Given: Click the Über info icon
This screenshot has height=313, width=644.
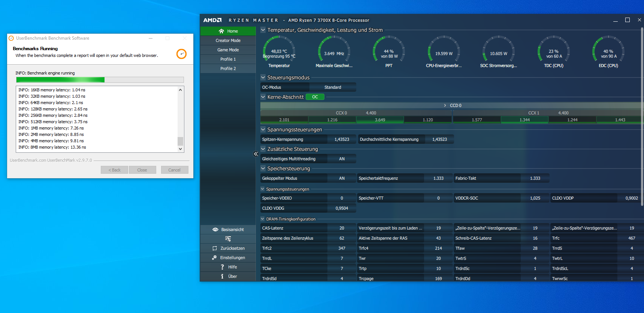Looking at the screenshot, I should click(222, 276).
